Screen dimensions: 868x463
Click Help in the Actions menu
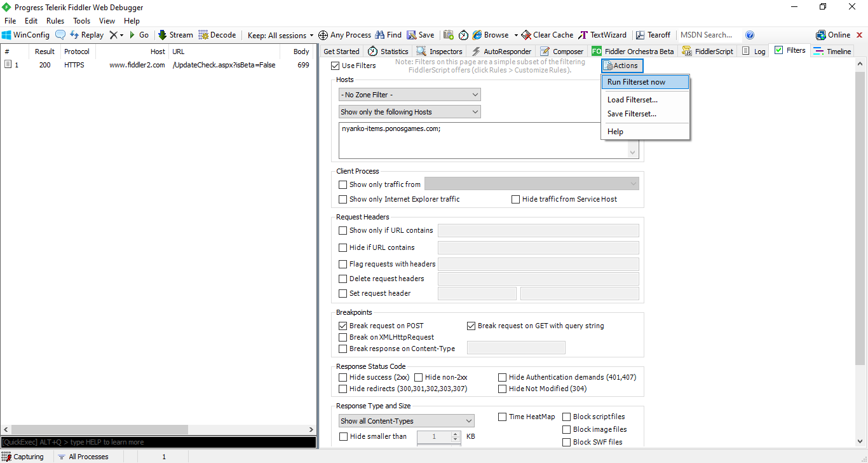click(645, 132)
